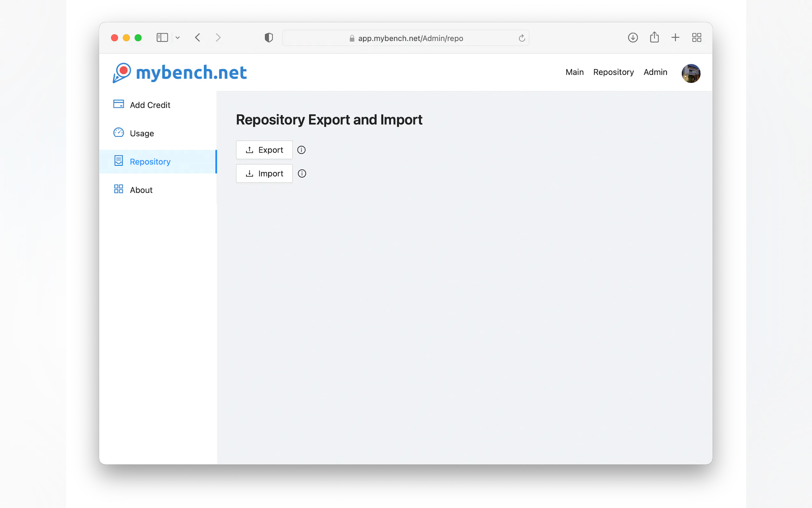Toggle the Safari sidebar

pos(162,38)
